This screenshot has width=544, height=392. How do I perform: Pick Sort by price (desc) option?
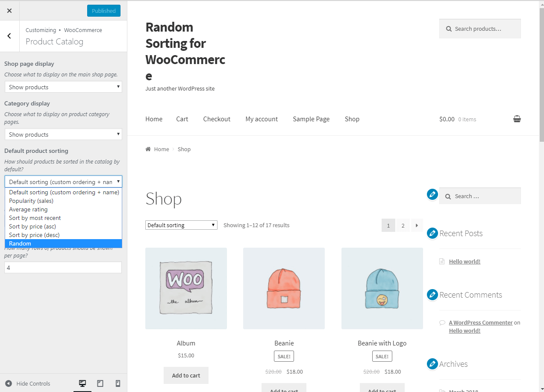point(63,235)
